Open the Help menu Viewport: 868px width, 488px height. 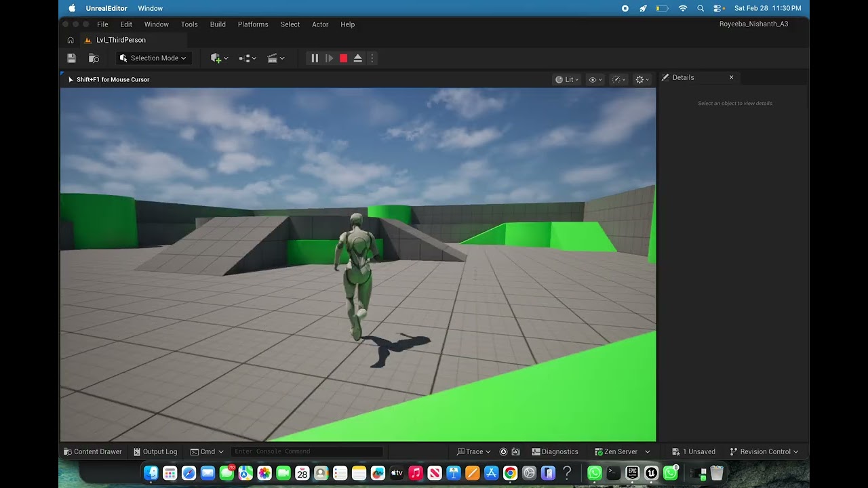[x=348, y=24]
